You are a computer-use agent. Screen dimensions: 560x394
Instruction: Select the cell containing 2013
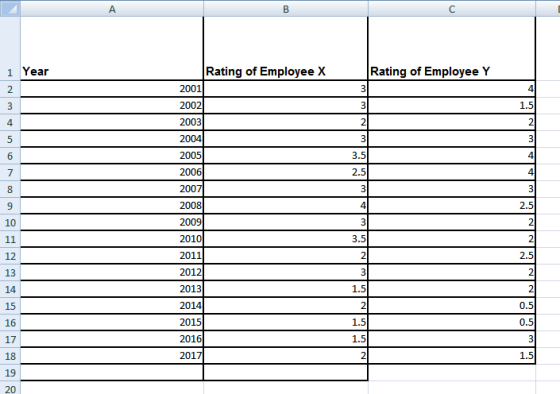pos(112,289)
